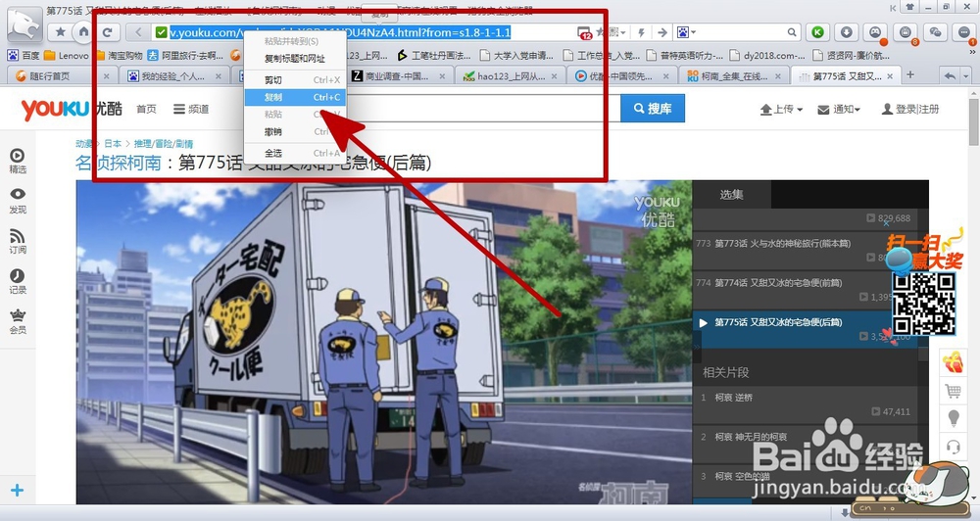Open 首页 link in Youku header
This screenshot has height=521, width=980.
click(x=146, y=109)
